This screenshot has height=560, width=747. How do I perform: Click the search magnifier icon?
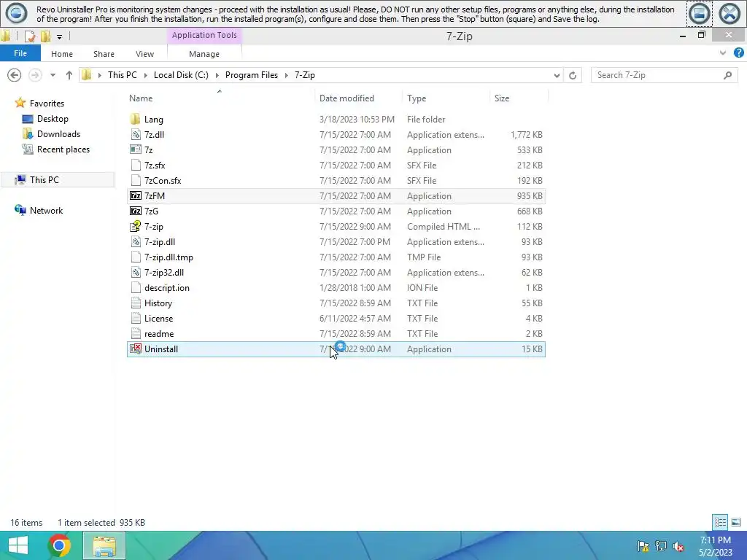(727, 75)
